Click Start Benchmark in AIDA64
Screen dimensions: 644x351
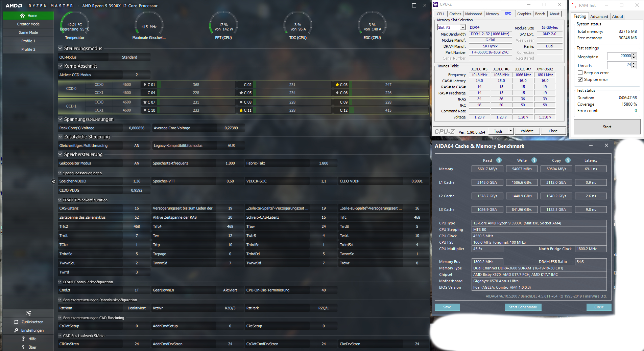point(523,307)
